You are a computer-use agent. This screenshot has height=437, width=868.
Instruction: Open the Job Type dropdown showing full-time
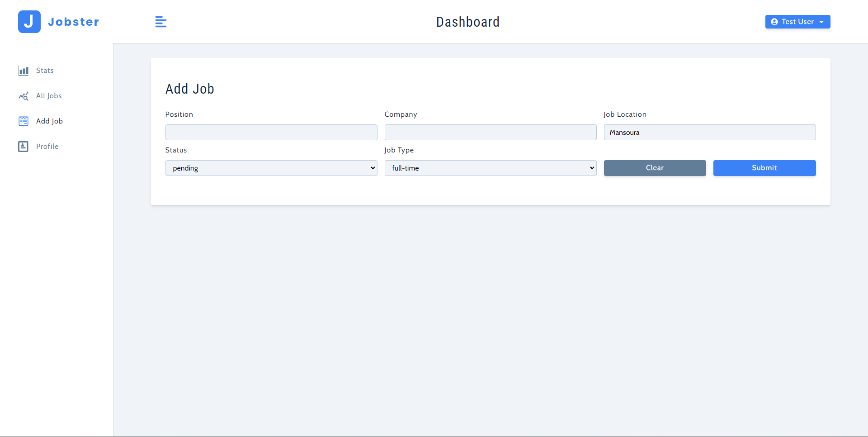(x=490, y=168)
